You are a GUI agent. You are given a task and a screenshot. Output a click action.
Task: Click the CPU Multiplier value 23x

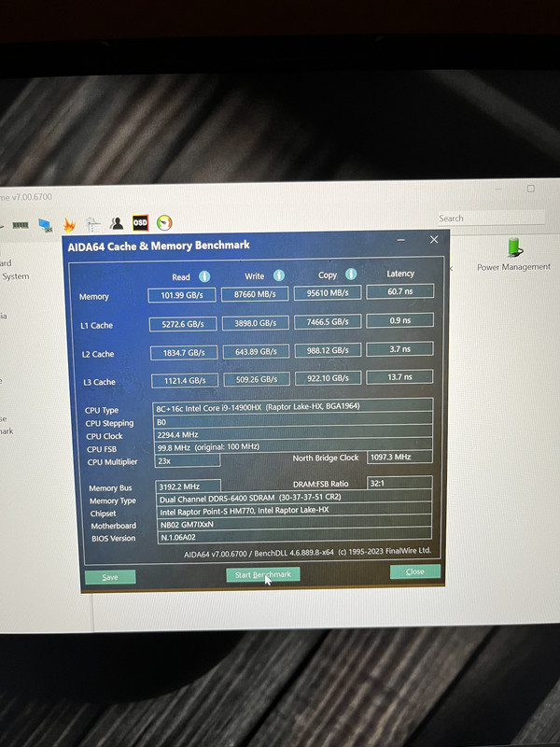pos(188,460)
